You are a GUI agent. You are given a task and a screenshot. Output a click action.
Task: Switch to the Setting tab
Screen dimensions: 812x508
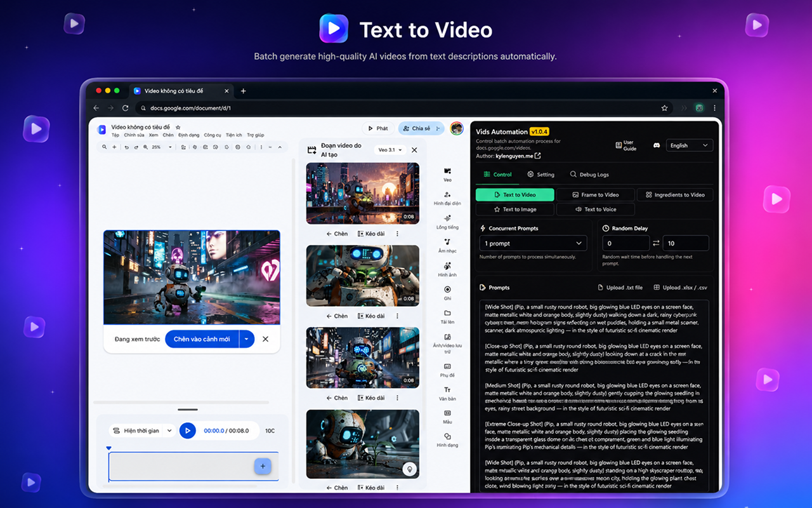pos(540,175)
